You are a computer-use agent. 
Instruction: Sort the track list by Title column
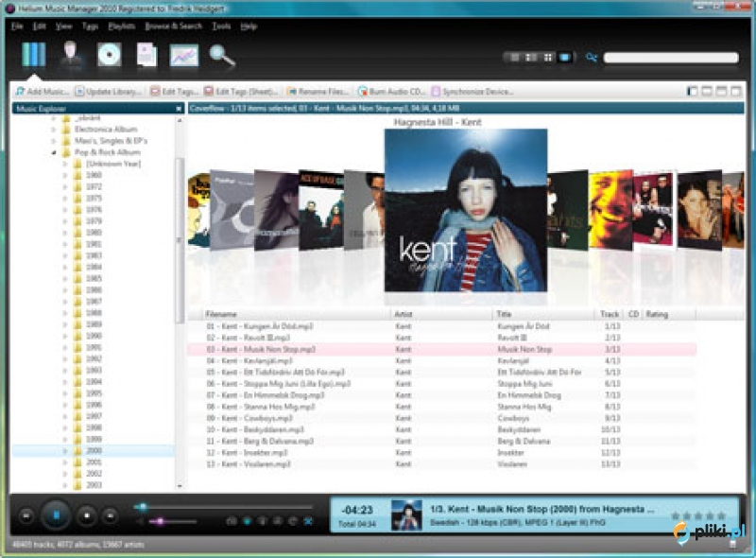click(543, 314)
